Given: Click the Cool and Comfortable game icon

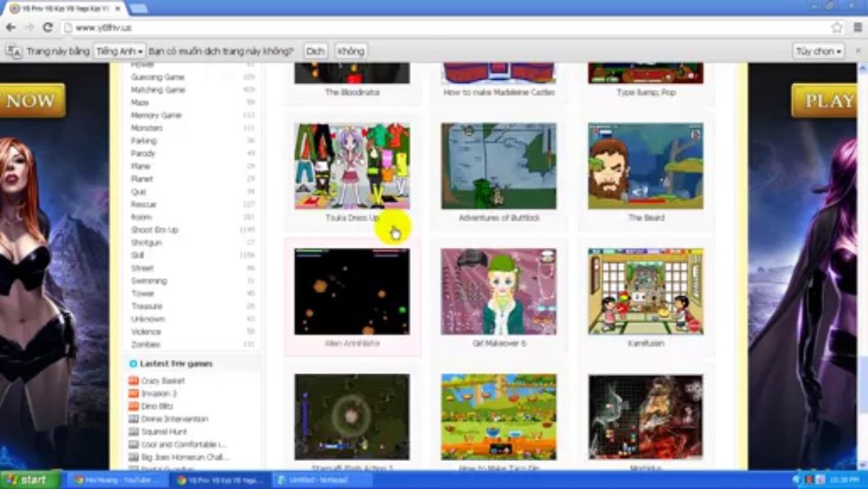Looking at the screenshot, I should (134, 444).
